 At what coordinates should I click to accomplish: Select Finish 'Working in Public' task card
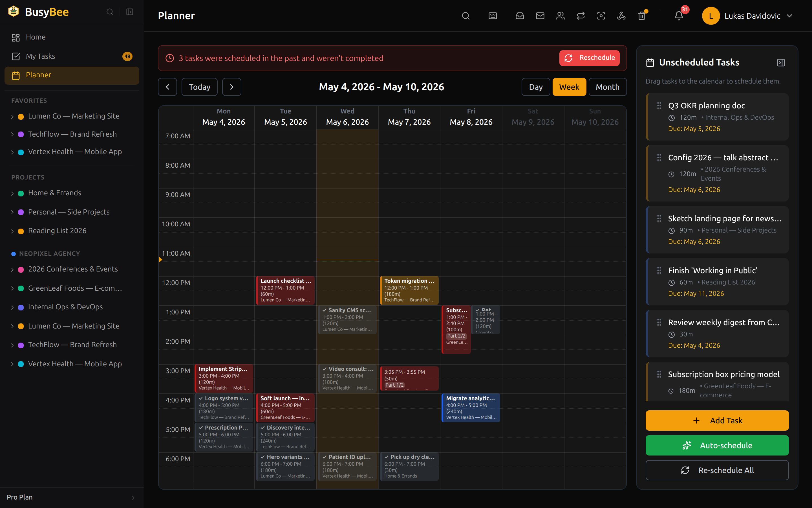tap(717, 282)
